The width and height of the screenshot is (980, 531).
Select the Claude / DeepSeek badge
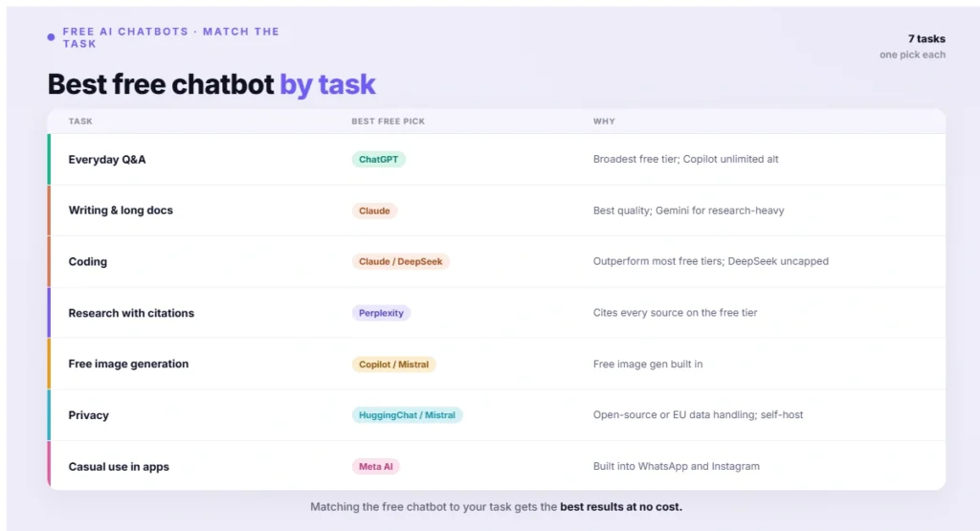[x=401, y=262]
